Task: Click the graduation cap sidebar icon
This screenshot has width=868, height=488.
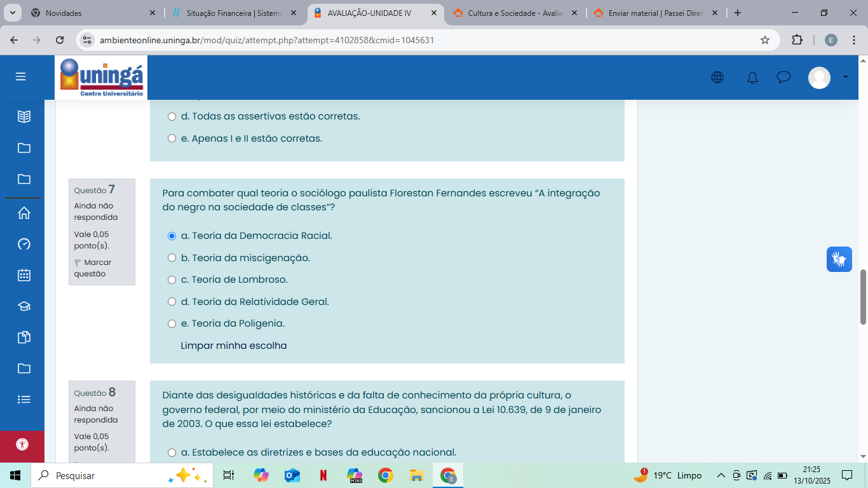Action: coord(24,306)
